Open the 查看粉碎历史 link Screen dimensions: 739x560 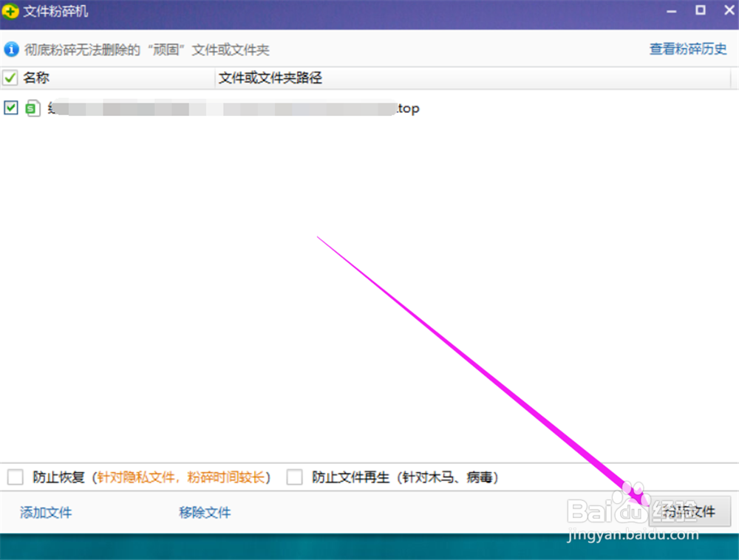click(x=688, y=49)
